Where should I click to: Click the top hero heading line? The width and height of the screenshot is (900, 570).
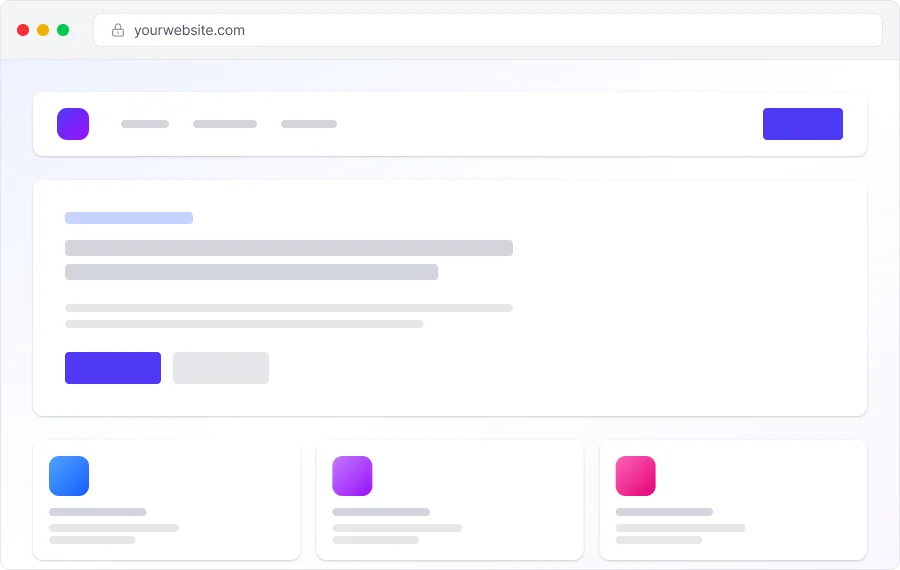289,248
